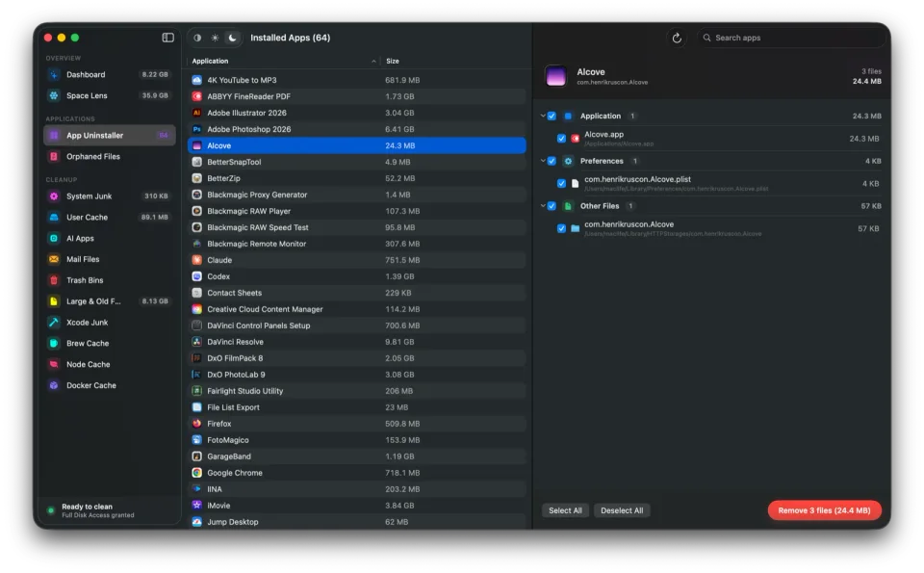
Task: Switch to light mode sun icon
Action: pyautogui.click(x=215, y=38)
